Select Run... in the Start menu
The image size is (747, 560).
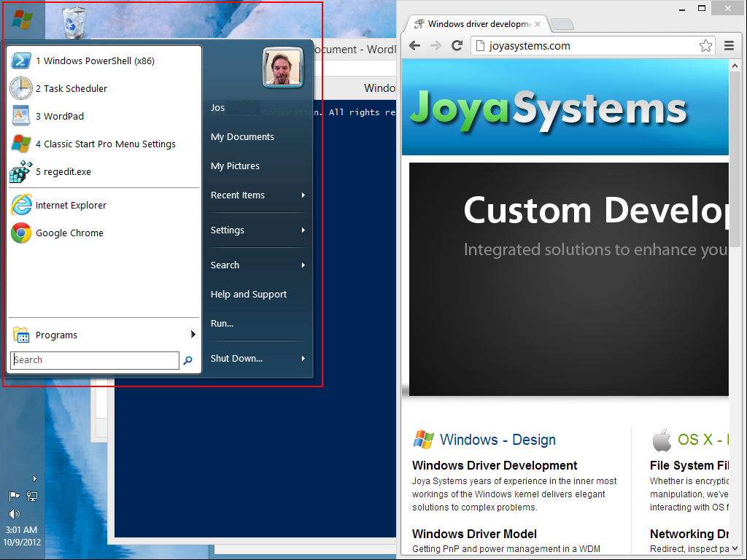coord(222,324)
